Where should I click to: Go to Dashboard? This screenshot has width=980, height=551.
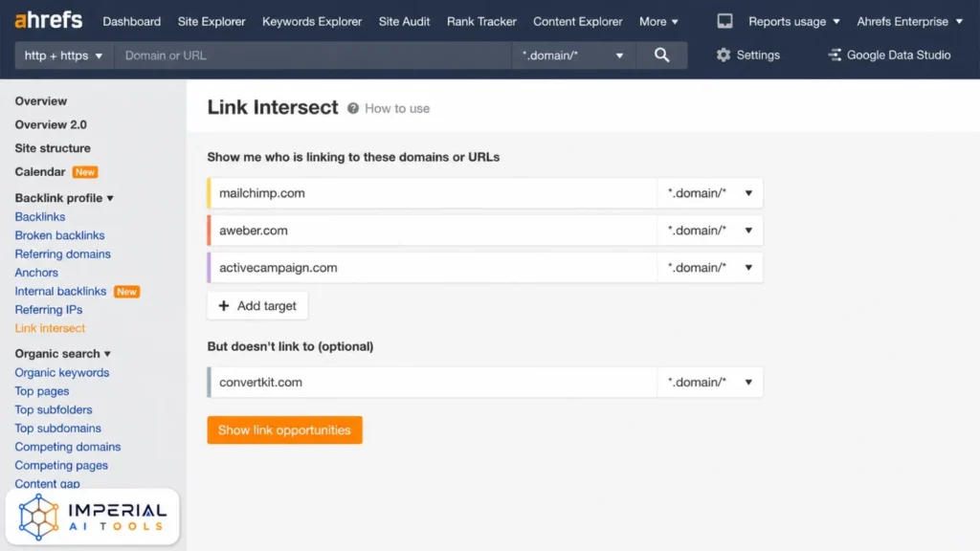coord(131,21)
